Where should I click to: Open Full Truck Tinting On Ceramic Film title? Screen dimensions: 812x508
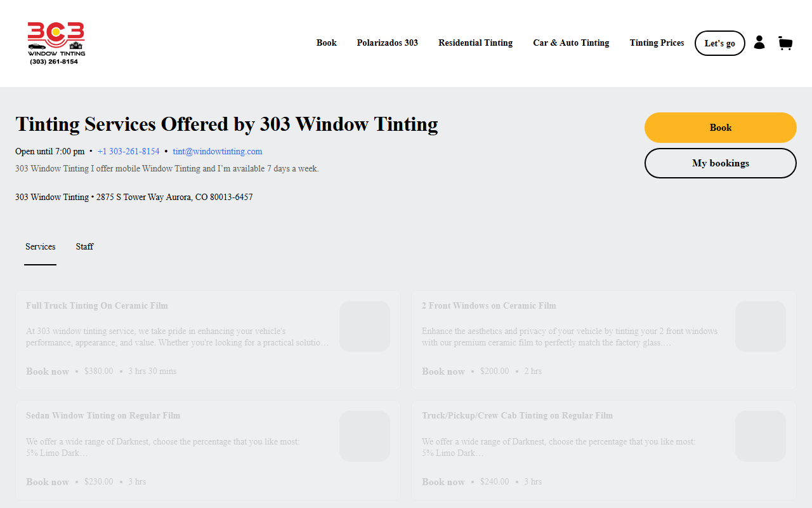(97, 305)
